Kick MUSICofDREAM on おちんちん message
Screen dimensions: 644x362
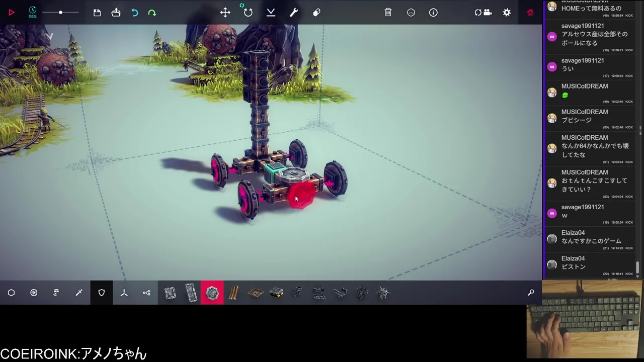629,197
